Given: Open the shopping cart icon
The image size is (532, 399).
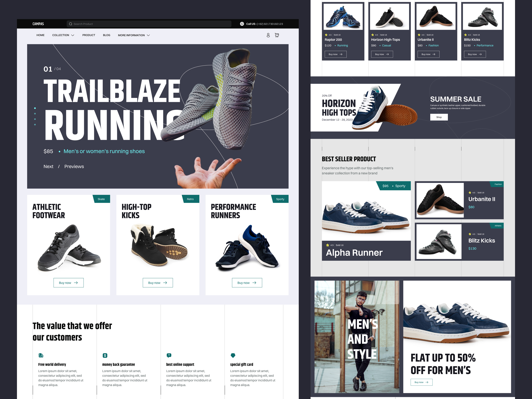Looking at the screenshot, I should point(277,35).
